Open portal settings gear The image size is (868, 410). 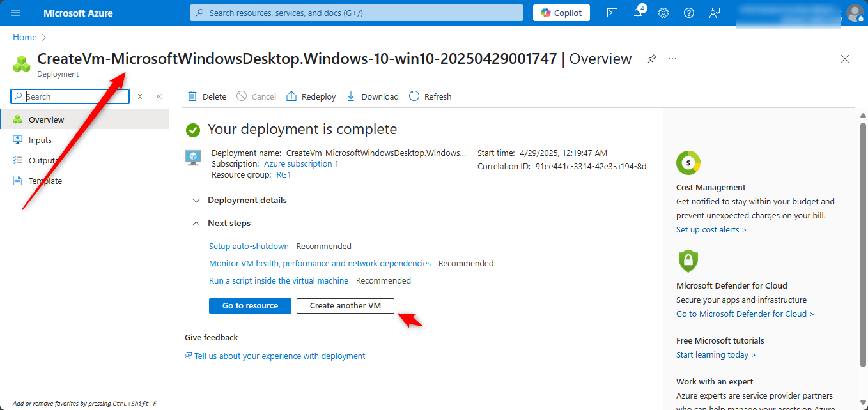point(663,13)
